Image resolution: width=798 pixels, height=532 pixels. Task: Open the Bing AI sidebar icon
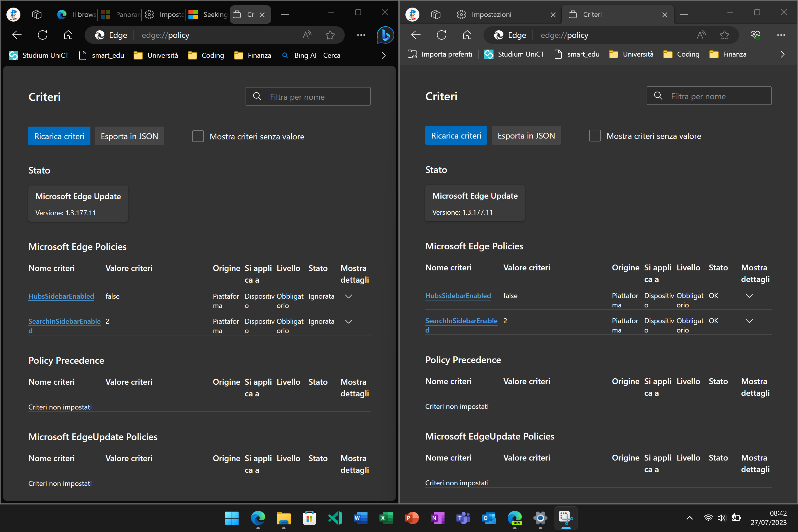coord(385,35)
